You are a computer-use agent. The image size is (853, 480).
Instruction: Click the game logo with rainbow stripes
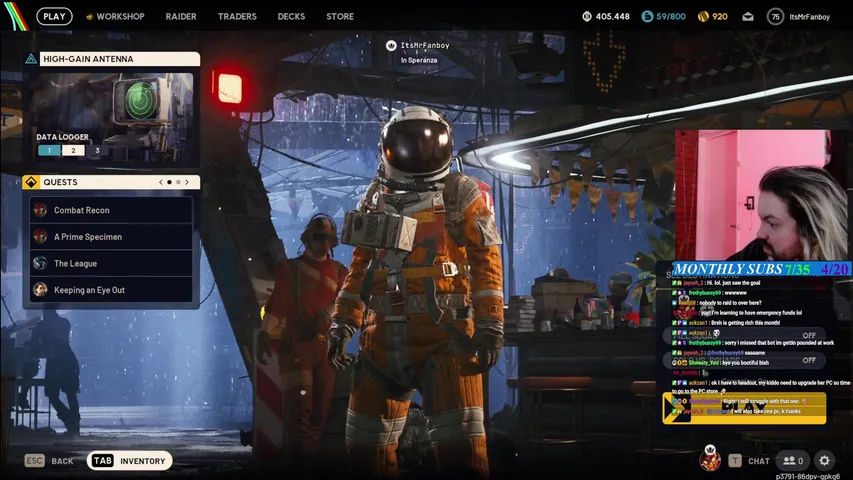coord(16,16)
